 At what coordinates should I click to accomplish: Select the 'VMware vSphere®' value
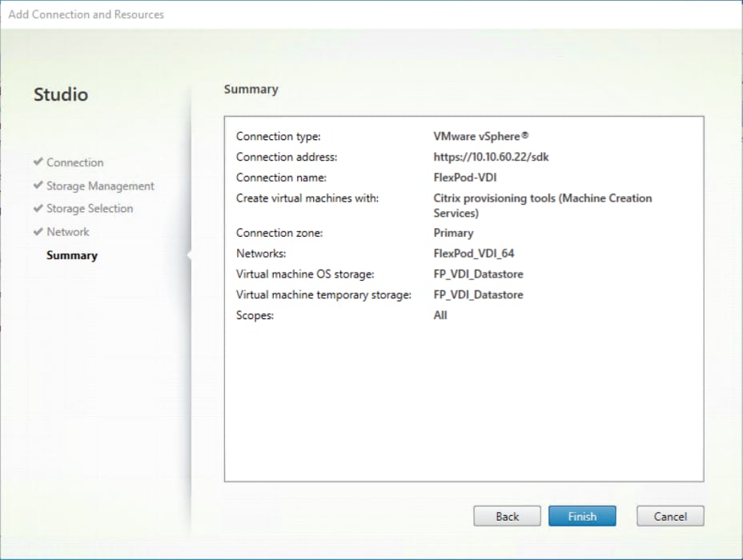click(x=481, y=136)
